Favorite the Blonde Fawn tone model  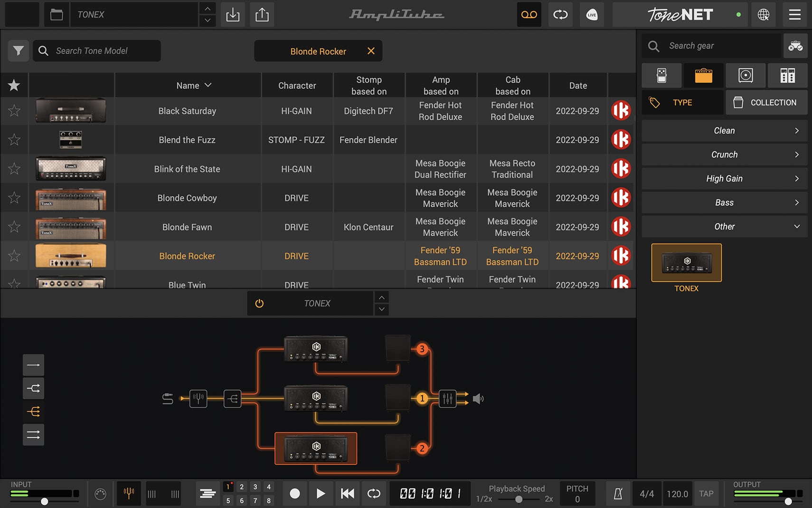[14, 227]
